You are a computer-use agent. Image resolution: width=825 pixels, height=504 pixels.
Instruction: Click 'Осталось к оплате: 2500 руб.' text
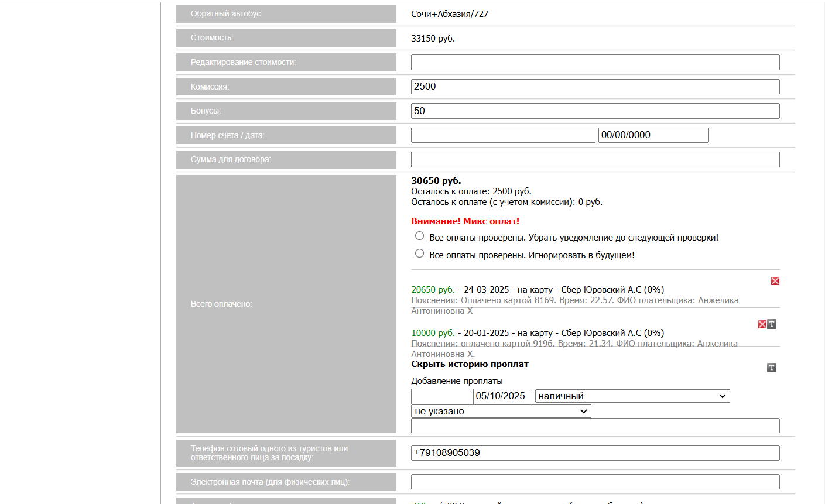[471, 191]
